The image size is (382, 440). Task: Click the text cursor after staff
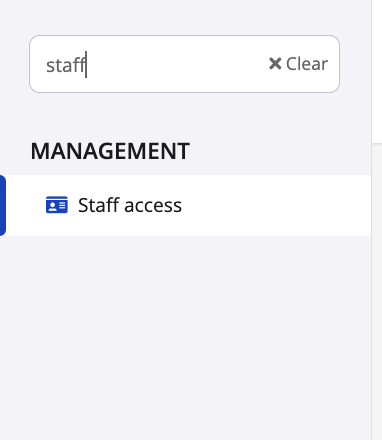86,65
